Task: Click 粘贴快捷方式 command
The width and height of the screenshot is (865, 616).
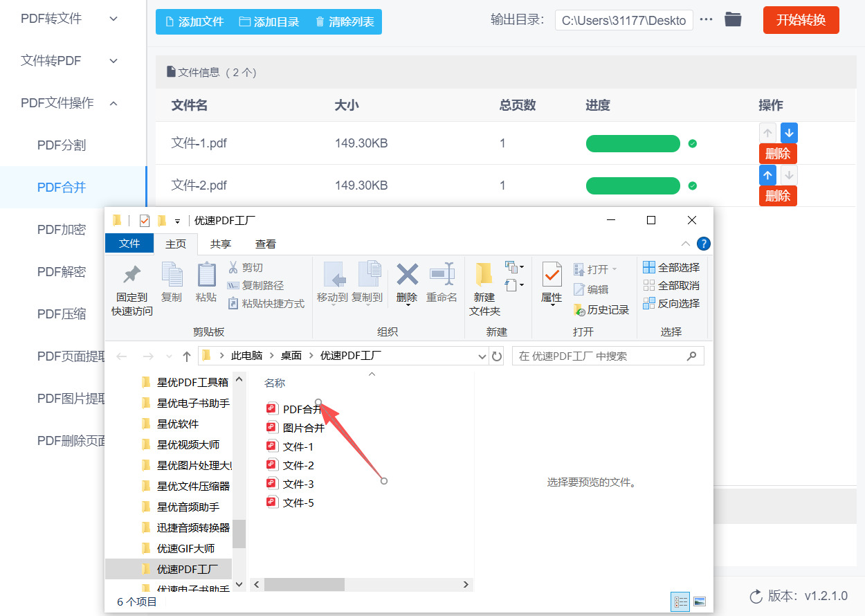Action: click(x=266, y=304)
